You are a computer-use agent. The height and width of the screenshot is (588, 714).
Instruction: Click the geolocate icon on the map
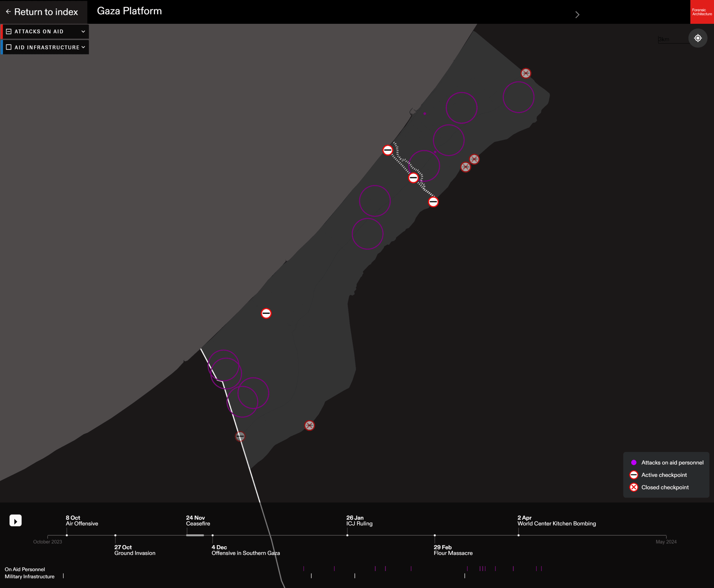[x=698, y=38]
